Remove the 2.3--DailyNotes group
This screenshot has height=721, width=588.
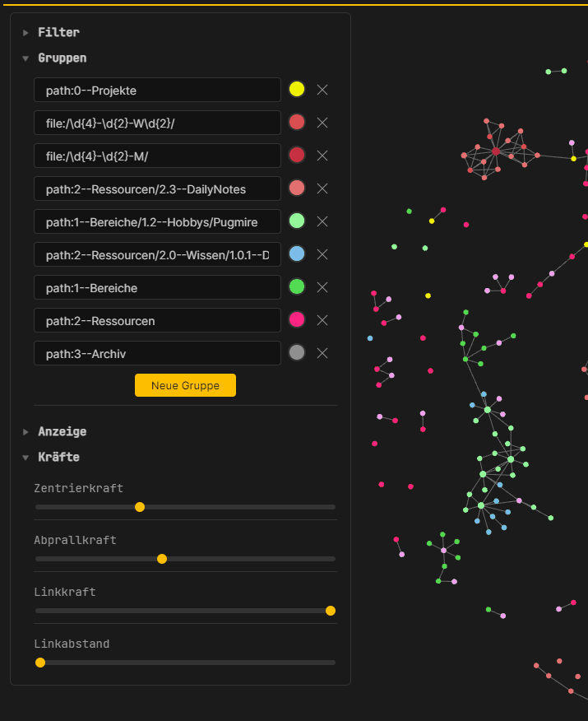click(322, 188)
